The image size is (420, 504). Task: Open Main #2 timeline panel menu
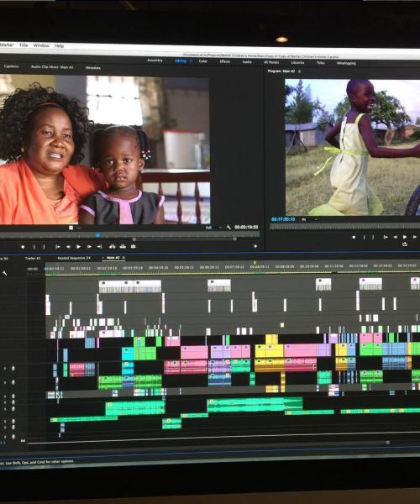click(x=123, y=258)
